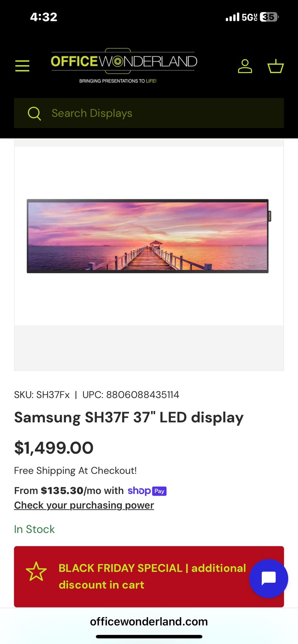Open the Samsung SH37F product image

coord(148,236)
